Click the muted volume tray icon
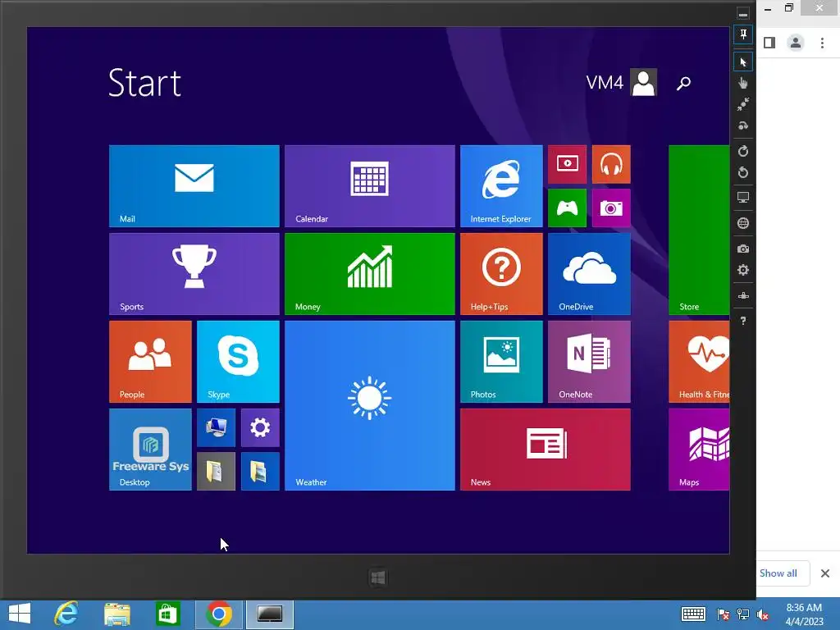This screenshot has height=630, width=840. tap(763, 614)
